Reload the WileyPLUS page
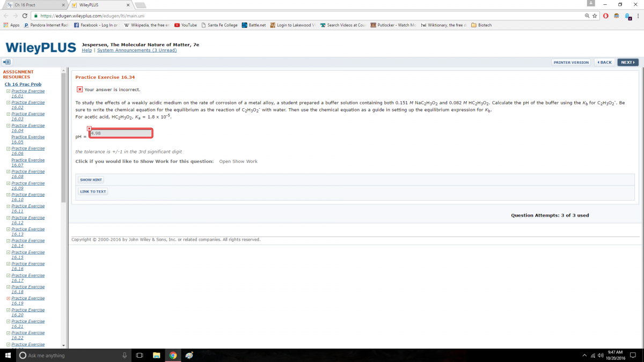This screenshot has height=362, width=644. tap(25, 16)
